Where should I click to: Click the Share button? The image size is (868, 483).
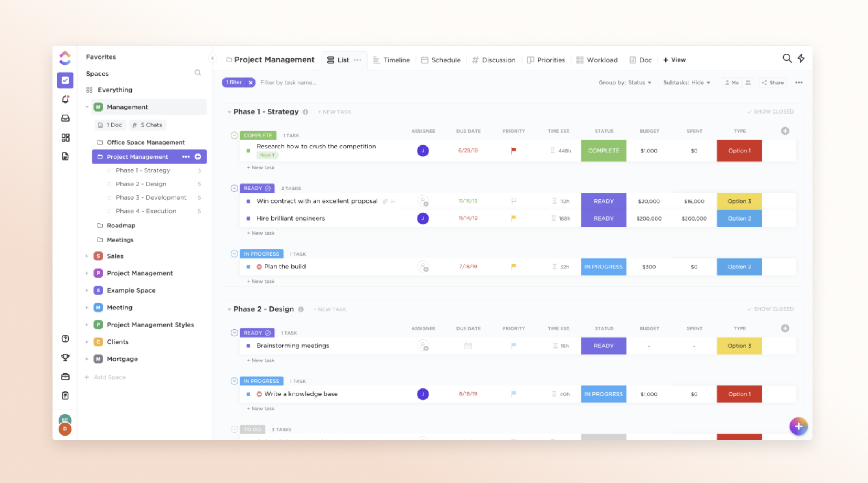pyautogui.click(x=773, y=82)
